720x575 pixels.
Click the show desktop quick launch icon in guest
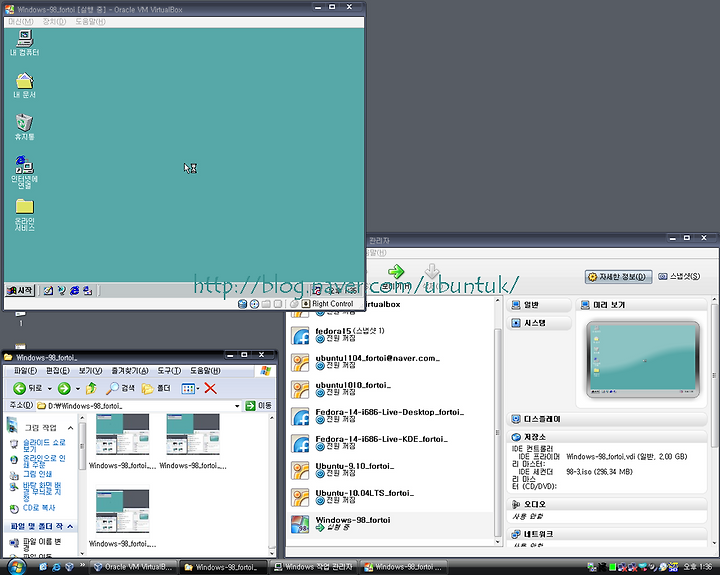click(x=48, y=290)
